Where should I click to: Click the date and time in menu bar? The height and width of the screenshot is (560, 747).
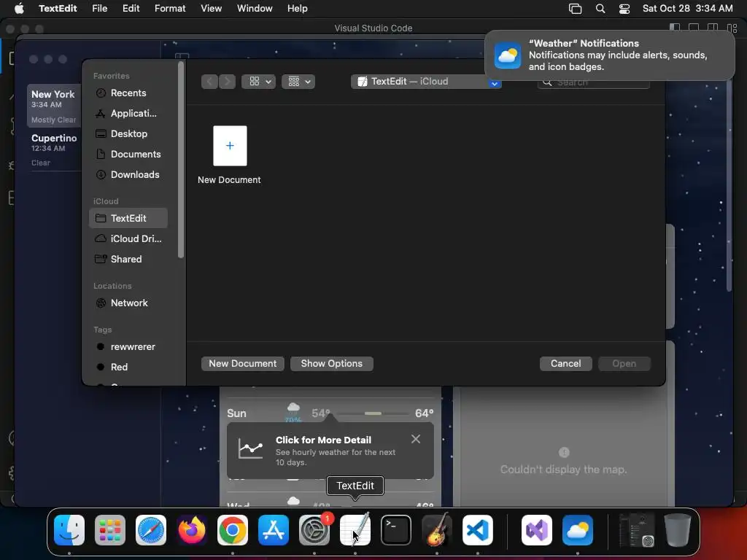tap(687, 9)
